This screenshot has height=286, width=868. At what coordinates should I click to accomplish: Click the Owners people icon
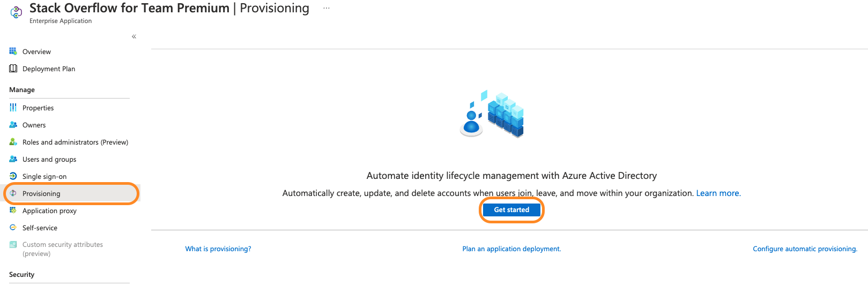click(13, 125)
